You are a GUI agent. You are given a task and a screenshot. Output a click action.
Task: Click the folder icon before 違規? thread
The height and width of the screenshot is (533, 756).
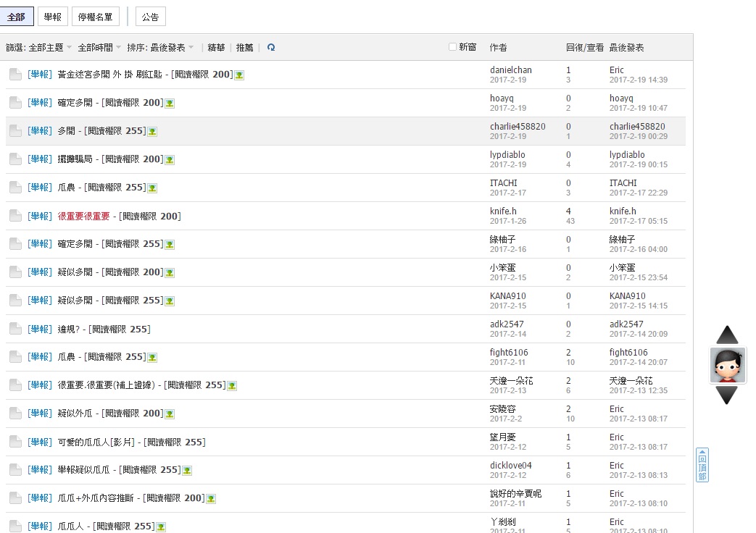coord(15,330)
